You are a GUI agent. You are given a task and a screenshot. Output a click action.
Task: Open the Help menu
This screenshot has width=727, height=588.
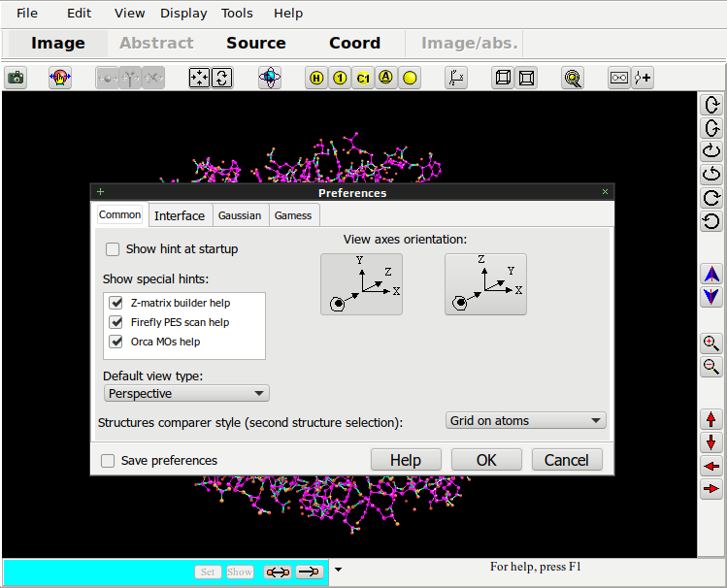288,14
